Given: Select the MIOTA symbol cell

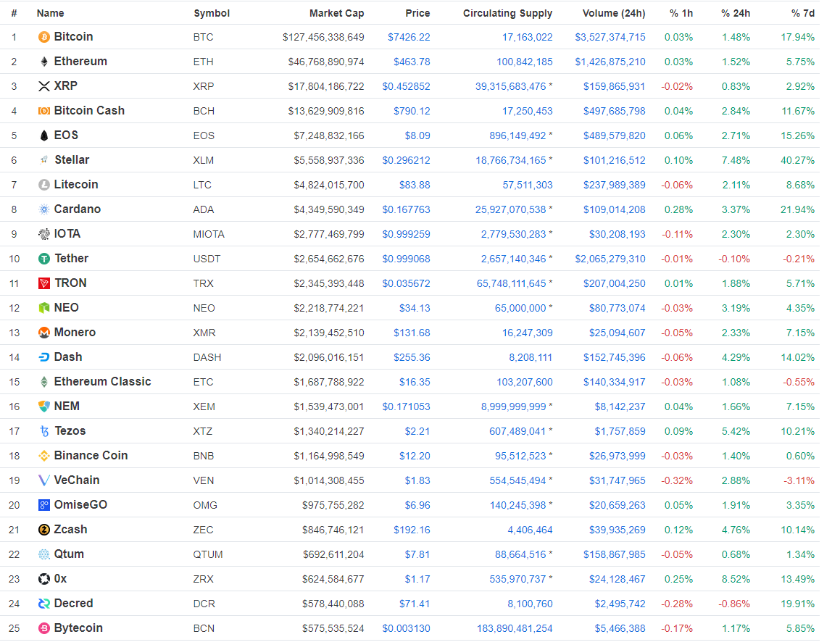Looking at the screenshot, I should 209,235.
